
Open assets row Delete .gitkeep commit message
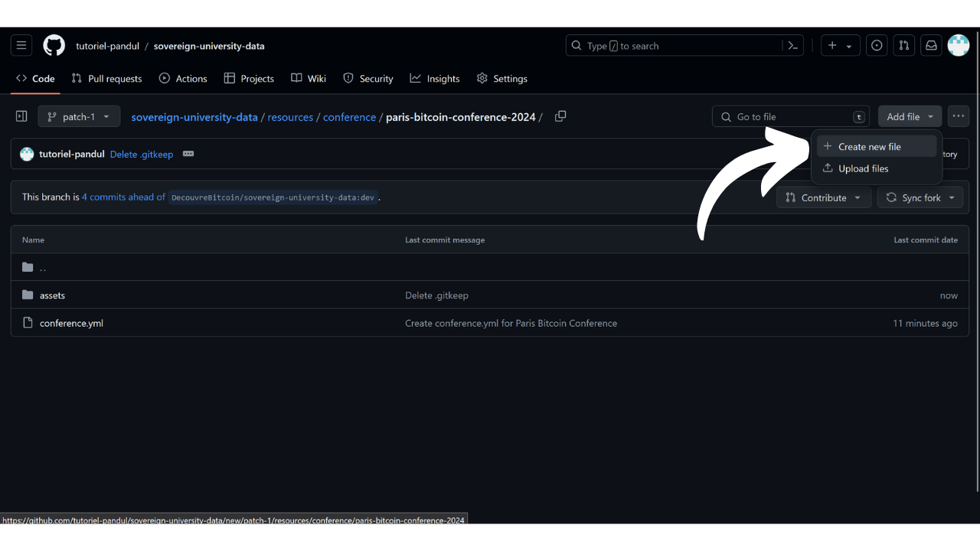436,295
